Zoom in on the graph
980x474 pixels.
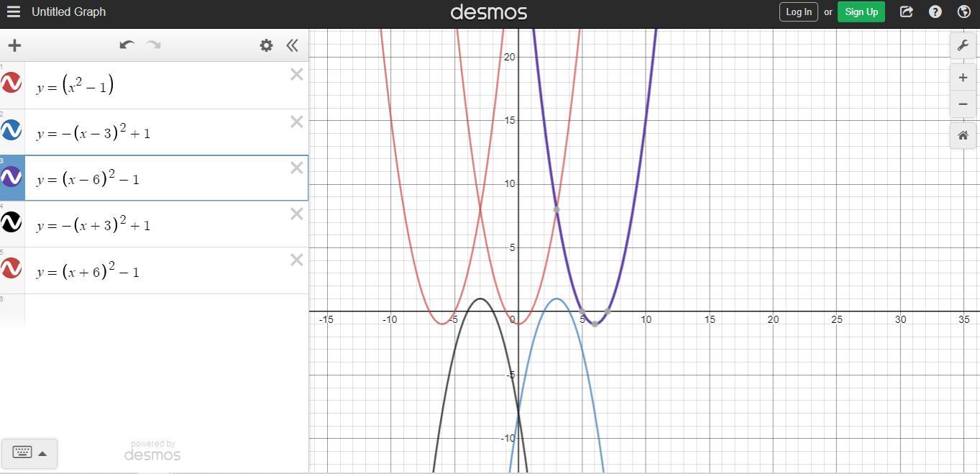click(963, 78)
